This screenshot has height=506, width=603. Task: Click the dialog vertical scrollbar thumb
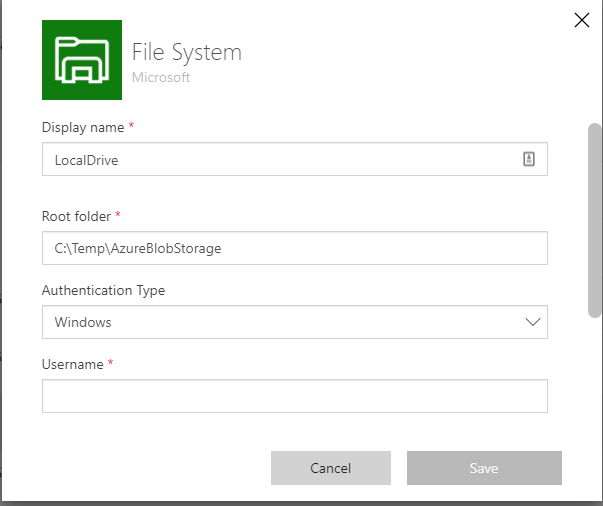point(595,220)
